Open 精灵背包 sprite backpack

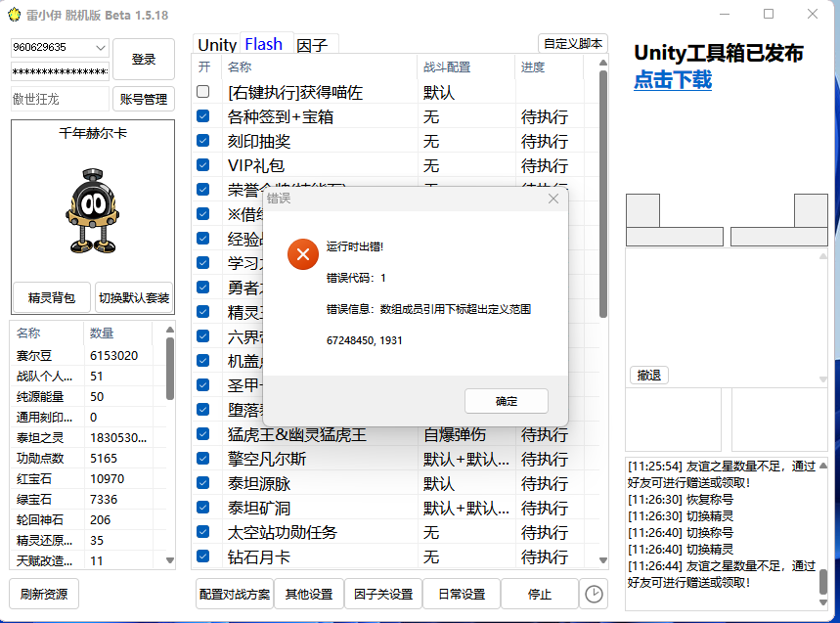[x=52, y=298]
